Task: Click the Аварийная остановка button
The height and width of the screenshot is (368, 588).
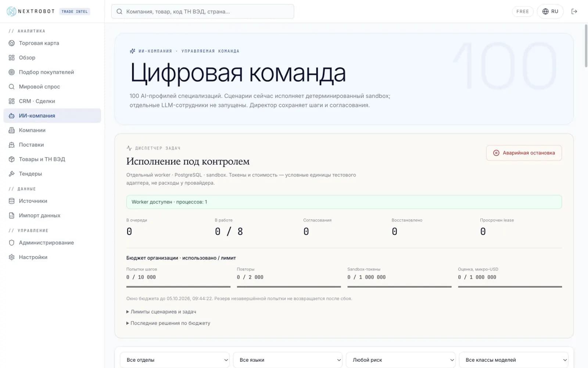Action: pyautogui.click(x=524, y=153)
